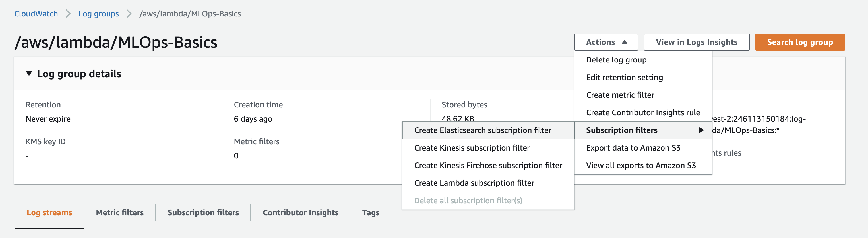The width and height of the screenshot is (868, 238).
Task: Switch to the Metric filters tab
Action: tap(120, 212)
